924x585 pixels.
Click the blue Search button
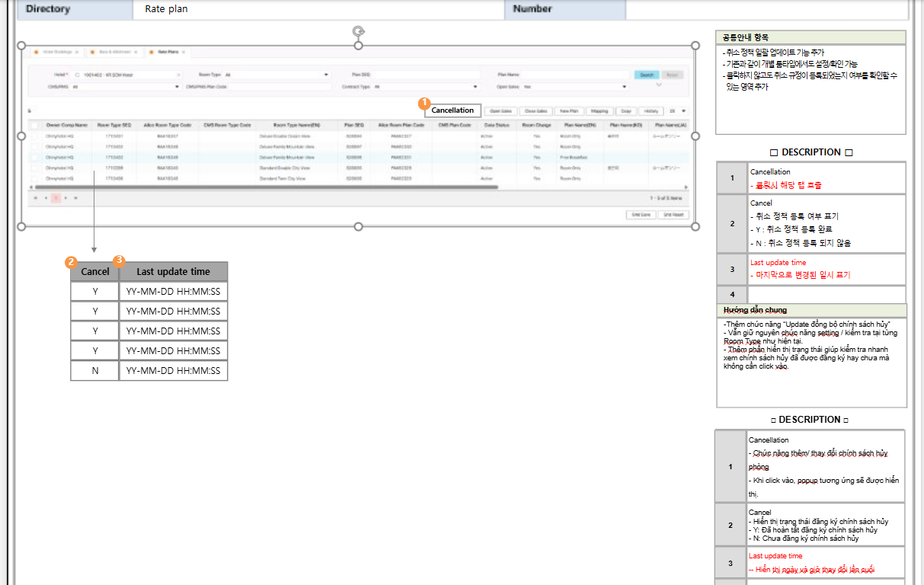click(x=647, y=75)
